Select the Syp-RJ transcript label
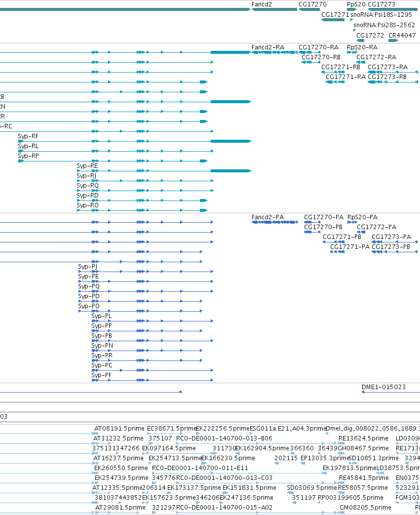 coord(86,176)
